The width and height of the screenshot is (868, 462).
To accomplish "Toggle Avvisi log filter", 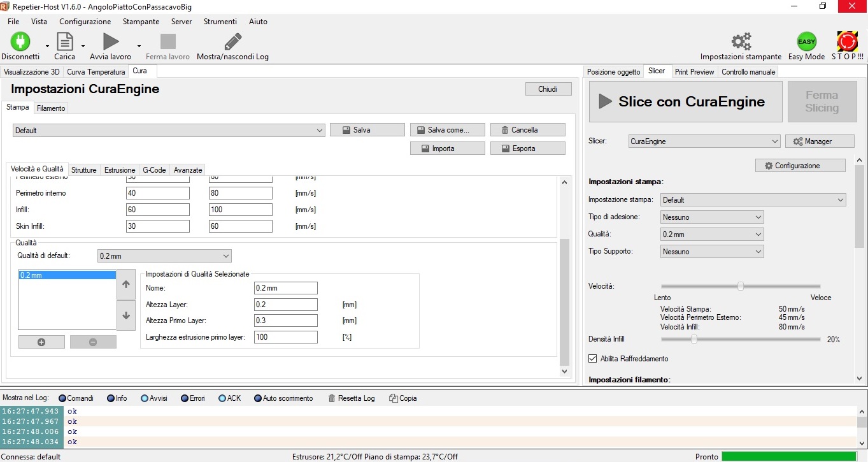I will [x=145, y=398].
